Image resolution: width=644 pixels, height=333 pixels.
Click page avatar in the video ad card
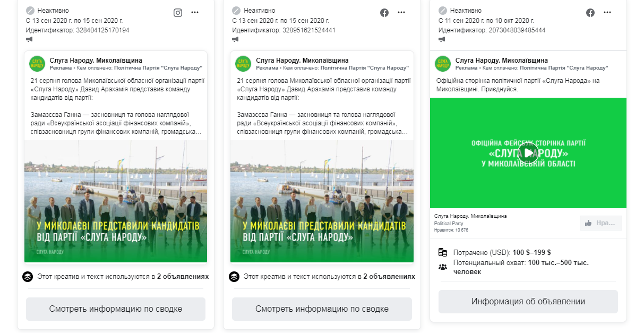[x=443, y=64]
